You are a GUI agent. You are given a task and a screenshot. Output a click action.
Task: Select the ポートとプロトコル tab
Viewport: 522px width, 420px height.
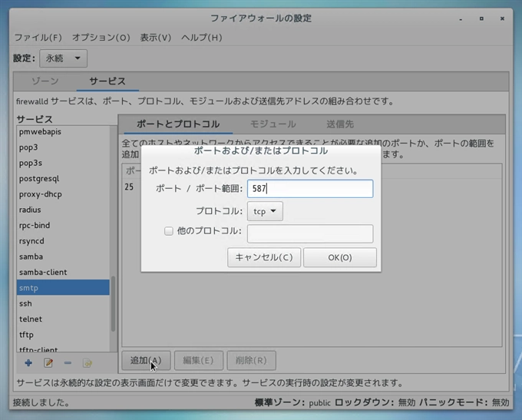[178, 124]
